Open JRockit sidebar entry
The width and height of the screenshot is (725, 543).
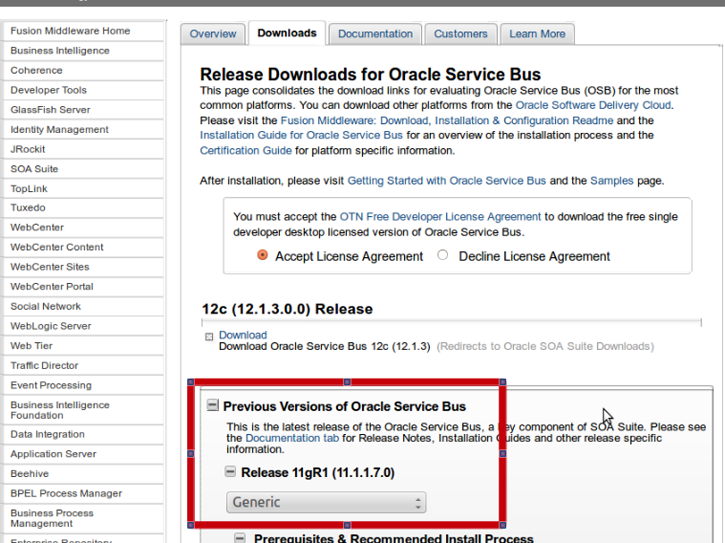[x=83, y=149]
